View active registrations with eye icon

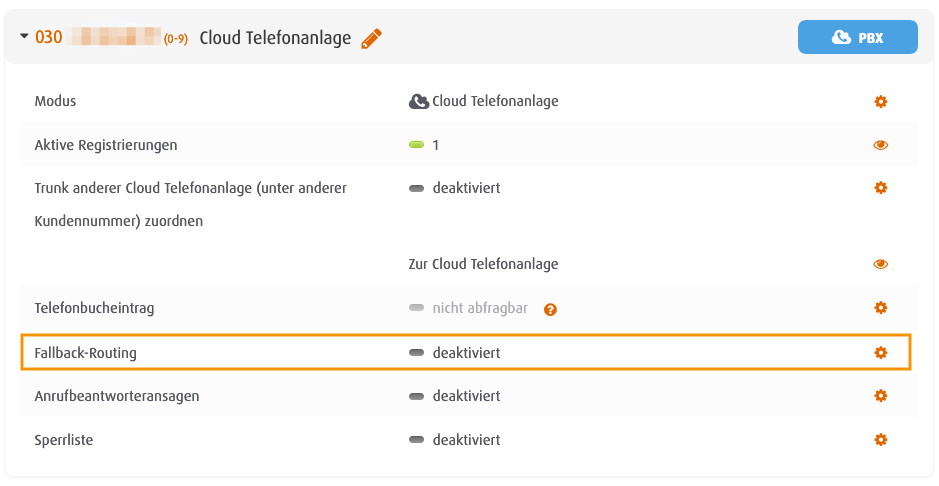click(880, 145)
